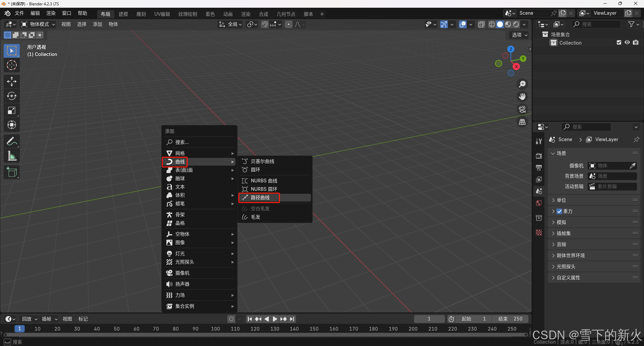Jump to timeline end button
644x346 pixels.
[x=292, y=319]
